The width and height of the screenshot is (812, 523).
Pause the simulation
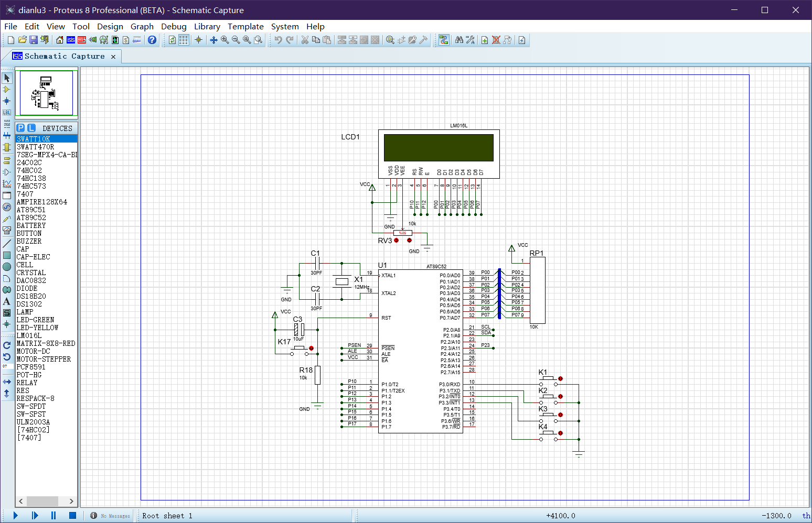coord(54,516)
